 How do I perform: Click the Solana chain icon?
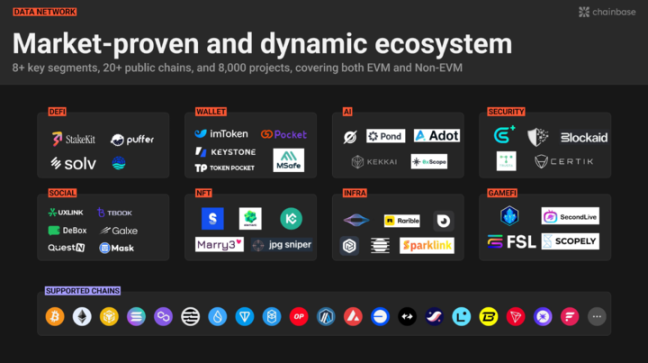pos(136,317)
